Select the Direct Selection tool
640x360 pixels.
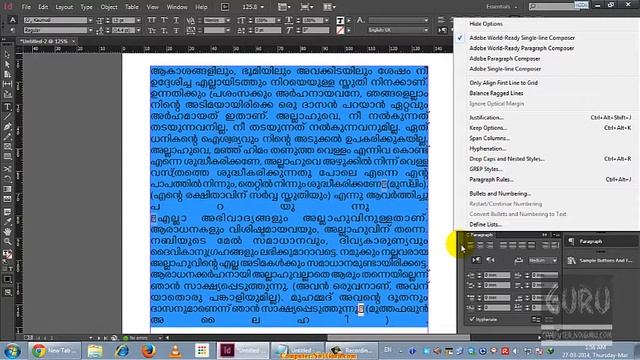(7, 64)
